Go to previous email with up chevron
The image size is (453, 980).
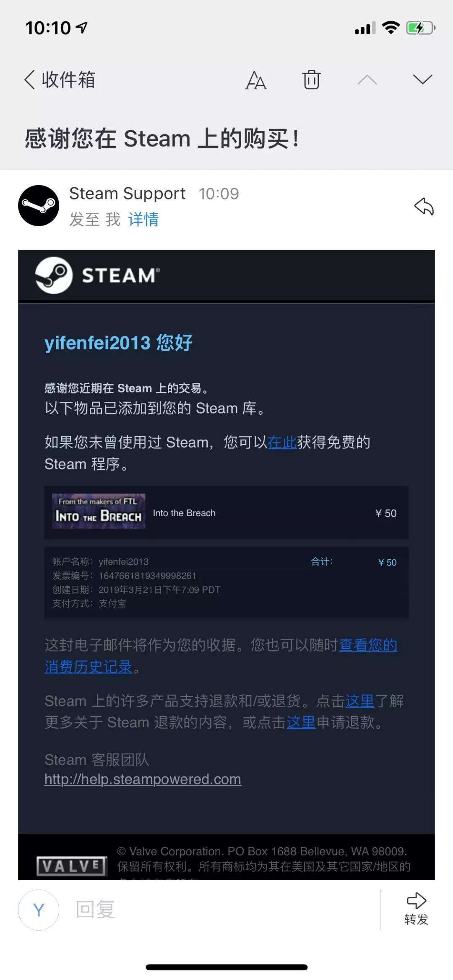367,80
